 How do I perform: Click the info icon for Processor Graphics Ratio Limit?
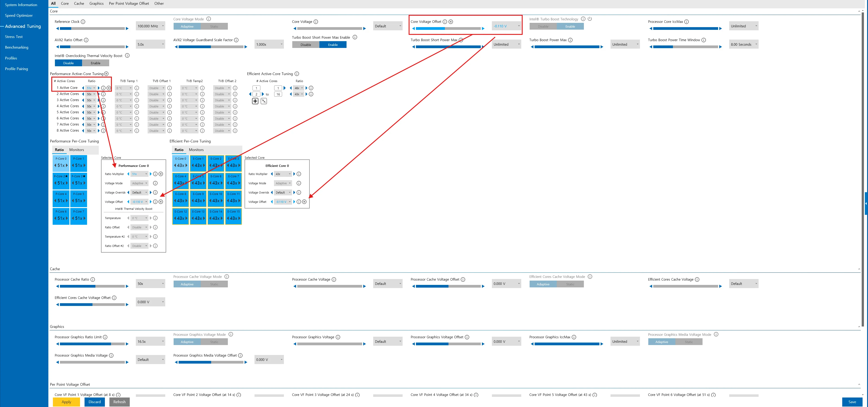pyautogui.click(x=105, y=337)
